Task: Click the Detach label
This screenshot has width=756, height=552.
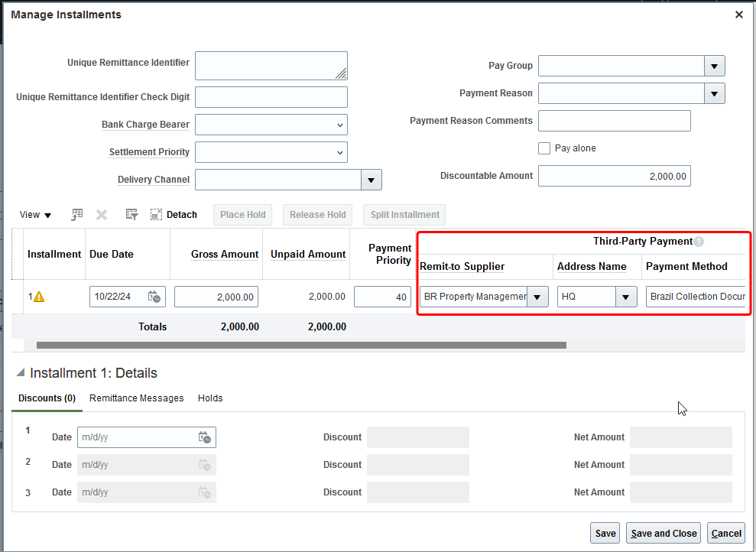Action: coord(182,215)
